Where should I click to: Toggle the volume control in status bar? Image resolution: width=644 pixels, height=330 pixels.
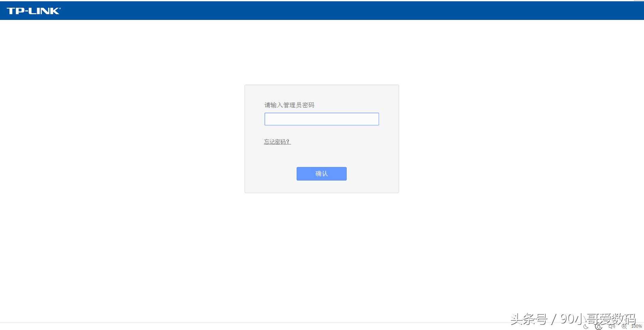coord(611,326)
